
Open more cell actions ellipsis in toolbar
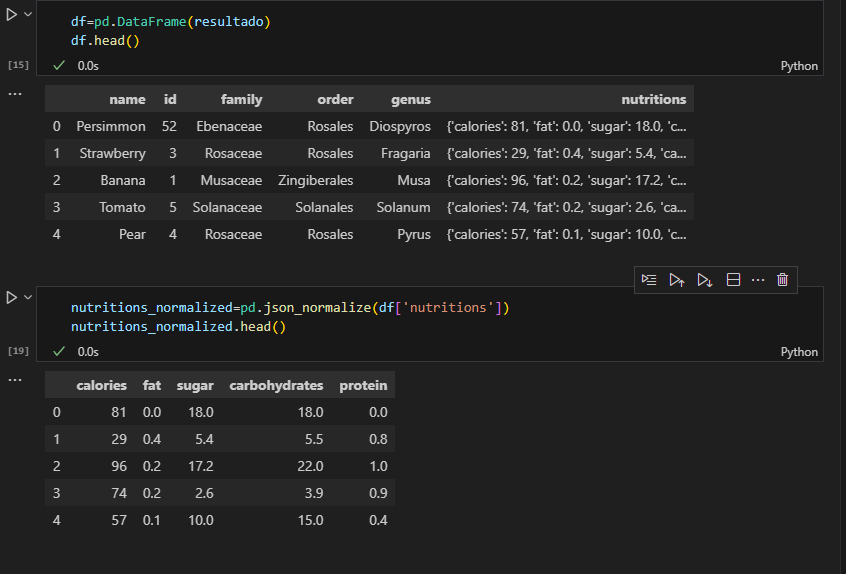[x=758, y=279]
